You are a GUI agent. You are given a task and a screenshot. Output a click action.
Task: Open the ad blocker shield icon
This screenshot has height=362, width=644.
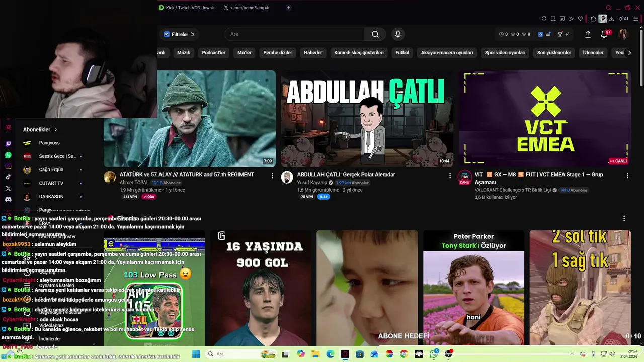(x=562, y=19)
